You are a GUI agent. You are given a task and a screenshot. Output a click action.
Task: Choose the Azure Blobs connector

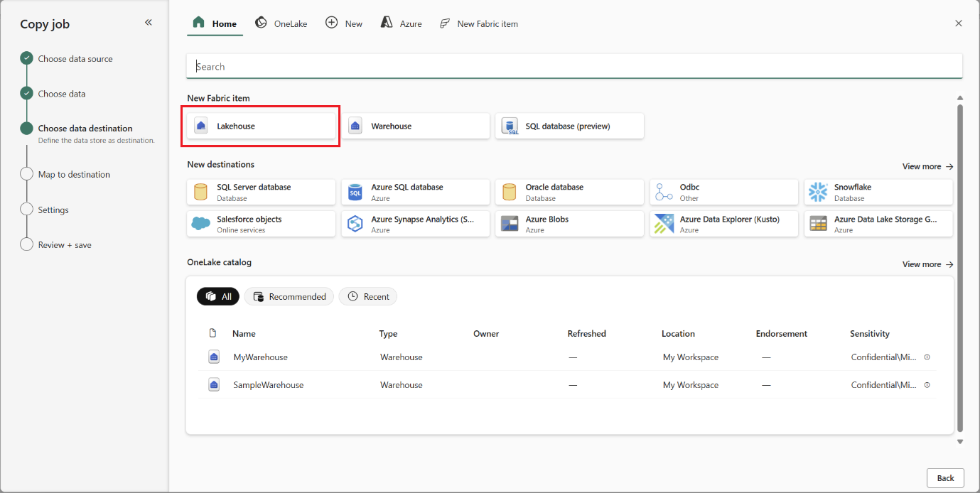(x=569, y=224)
